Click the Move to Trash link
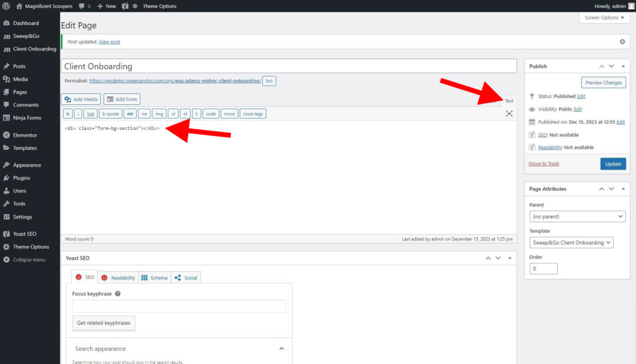The width and height of the screenshot is (636, 364). tap(543, 164)
